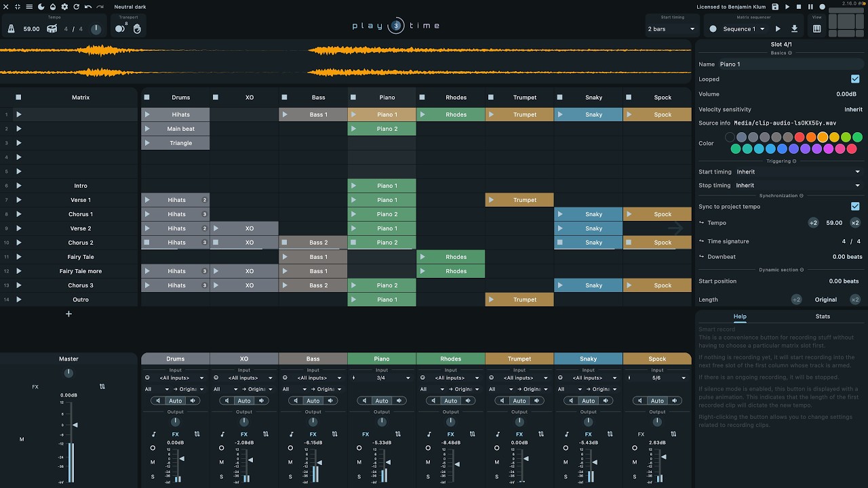Click the top-bar stop square button

tap(799, 7)
